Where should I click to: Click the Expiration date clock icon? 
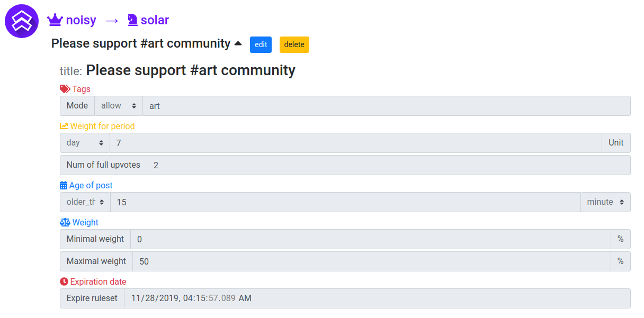coord(64,281)
